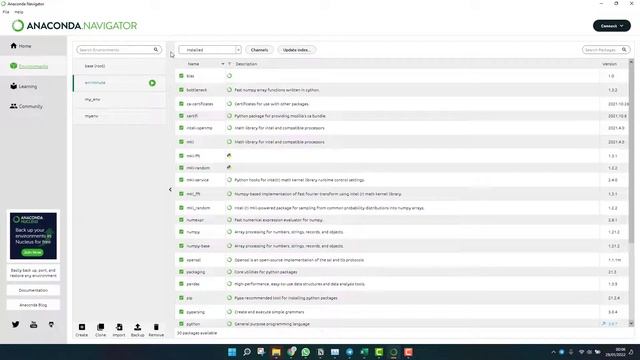Click the Anaconda Nucleus ad thumbnail
640x360 pixels.
click(33, 236)
